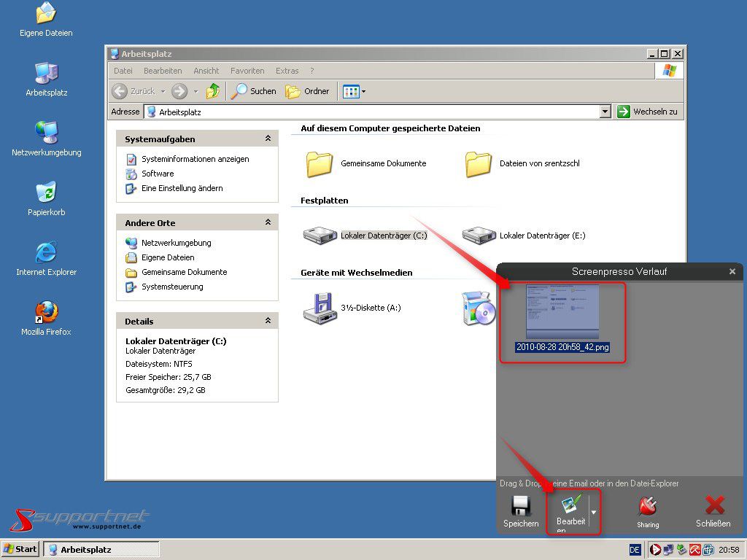Open the Extras menu
Image resolution: width=747 pixels, height=560 pixels.
[287, 71]
